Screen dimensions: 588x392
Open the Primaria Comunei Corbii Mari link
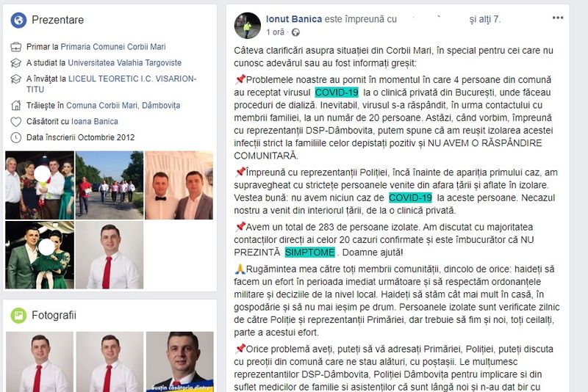[x=113, y=47]
